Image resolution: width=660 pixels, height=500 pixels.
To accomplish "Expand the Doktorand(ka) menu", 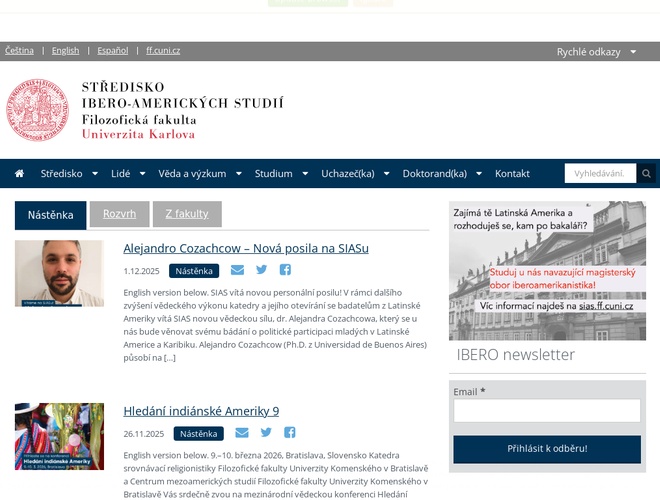I will [x=441, y=174].
